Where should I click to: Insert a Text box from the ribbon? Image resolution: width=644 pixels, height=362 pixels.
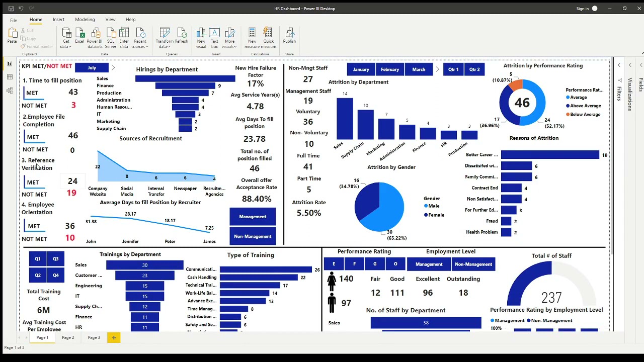214,35
